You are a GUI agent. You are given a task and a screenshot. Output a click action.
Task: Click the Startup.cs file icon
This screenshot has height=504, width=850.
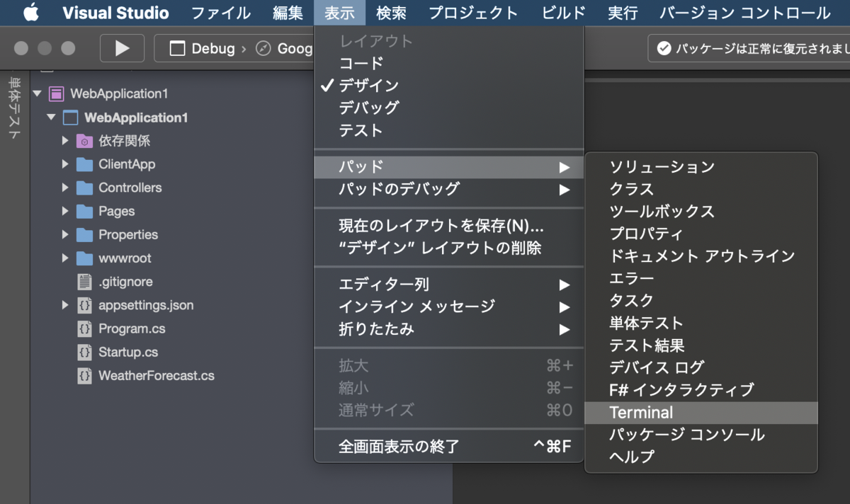[x=84, y=352]
